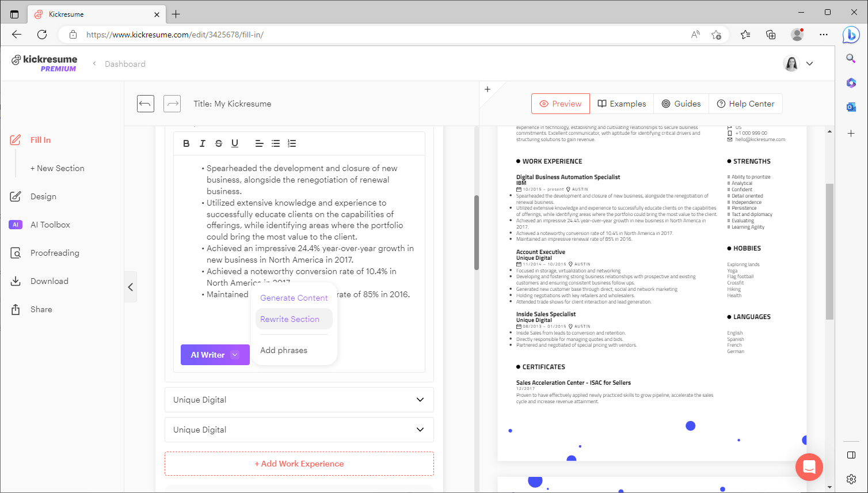Toggle numbered list in editor
The height and width of the screenshot is (493, 868).
pos(292,143)
